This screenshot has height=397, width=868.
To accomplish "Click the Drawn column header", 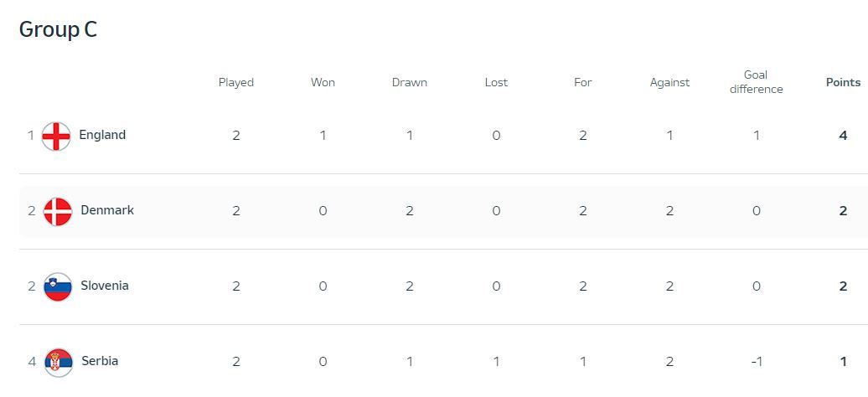I will coord(409,82).
